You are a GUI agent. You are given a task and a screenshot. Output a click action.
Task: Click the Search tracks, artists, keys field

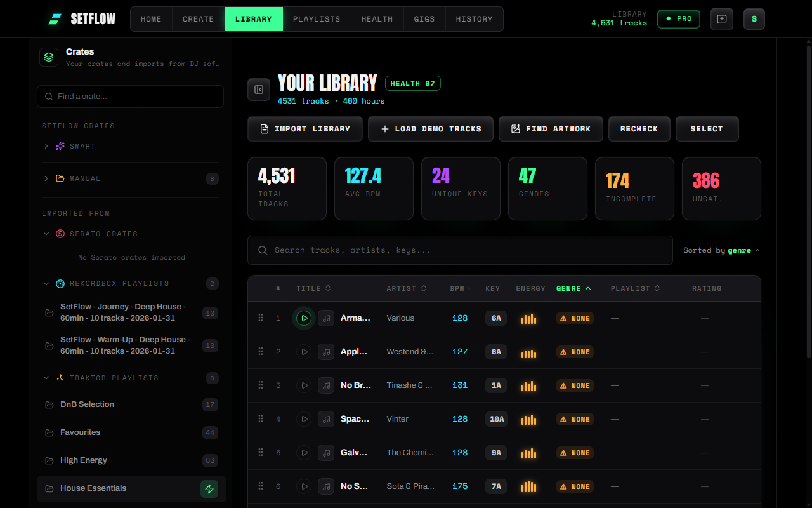(460, 250)
